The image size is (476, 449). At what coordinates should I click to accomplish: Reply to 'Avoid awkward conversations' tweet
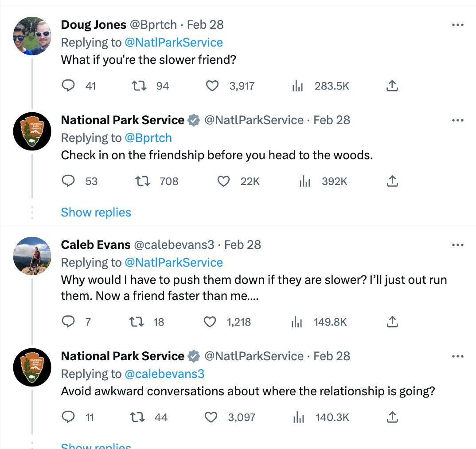pyautogui.click(x=68, y=417)
